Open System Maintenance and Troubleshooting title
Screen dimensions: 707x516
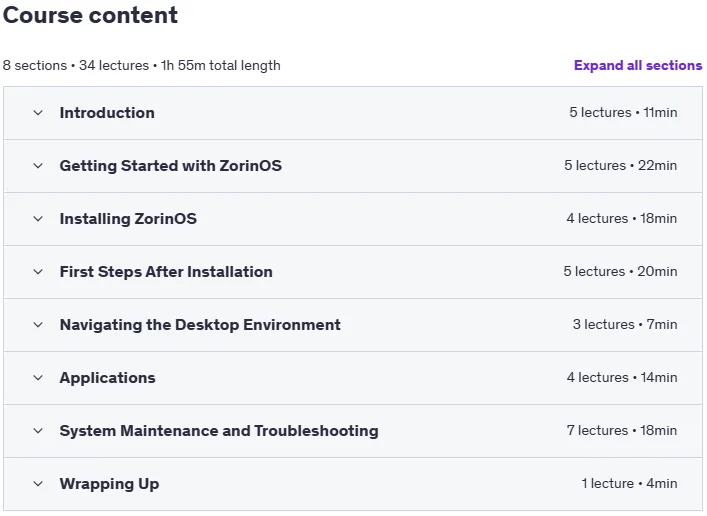[219, 431]
